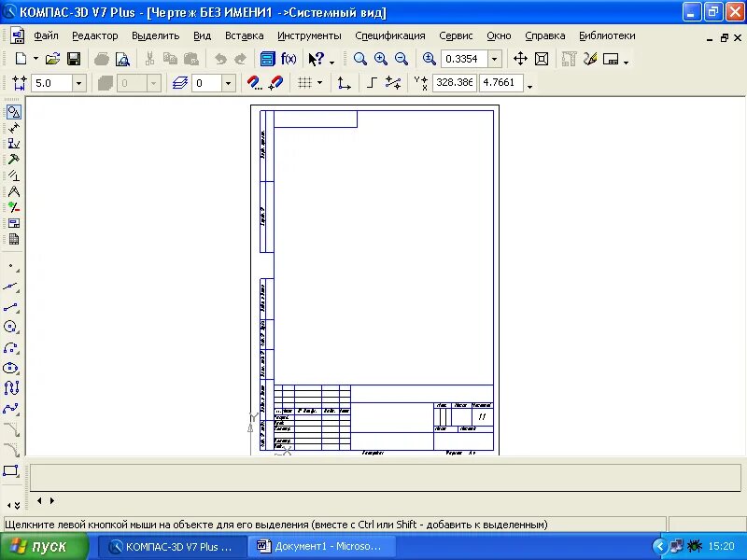The image size is (747, 560).
Task: Open the properties manager icon beside f(x)
Action: click(267, 59)
